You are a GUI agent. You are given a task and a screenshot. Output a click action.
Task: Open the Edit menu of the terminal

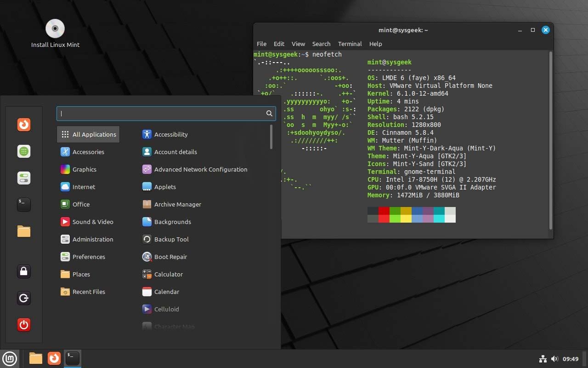[279, 44]
